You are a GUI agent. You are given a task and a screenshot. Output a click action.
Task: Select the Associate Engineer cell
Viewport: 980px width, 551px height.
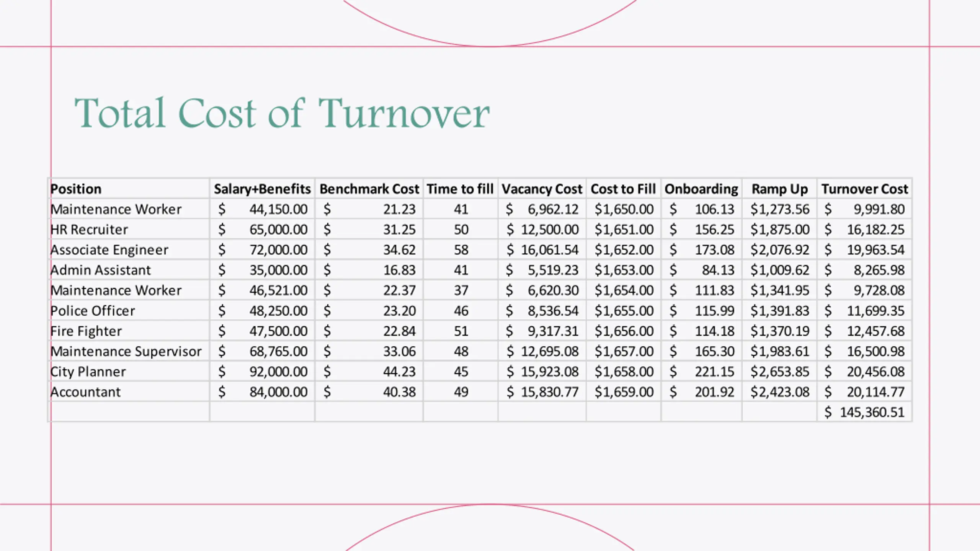click(109, 250)
